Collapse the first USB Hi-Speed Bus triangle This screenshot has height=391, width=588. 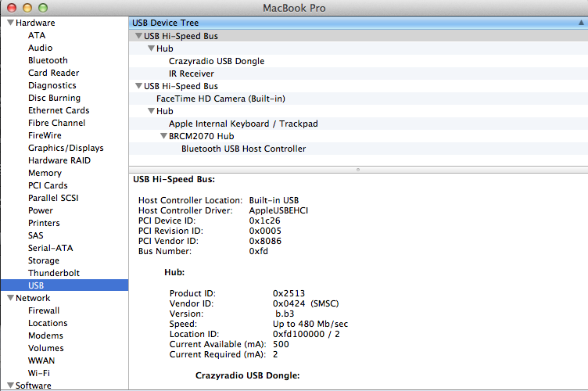pyautogui.click(x=138, y=36)
